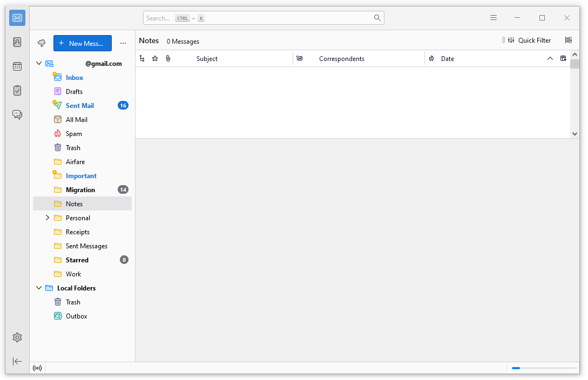
Task: Click the New Message button
Action: pyautogui.click(x=83, y=43)
